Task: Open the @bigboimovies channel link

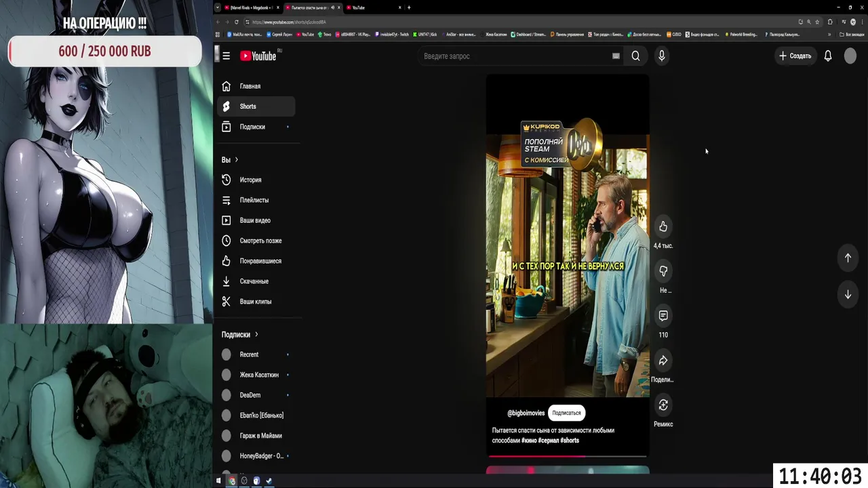Action: (x=526, y=413)
